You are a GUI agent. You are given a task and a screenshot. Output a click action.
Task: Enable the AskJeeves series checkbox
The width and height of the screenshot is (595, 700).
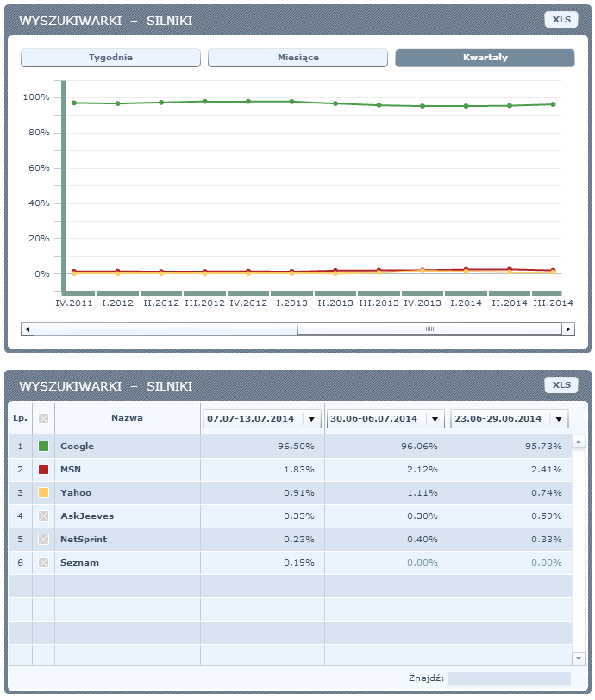pyautogui.click(x=43, y=516)
